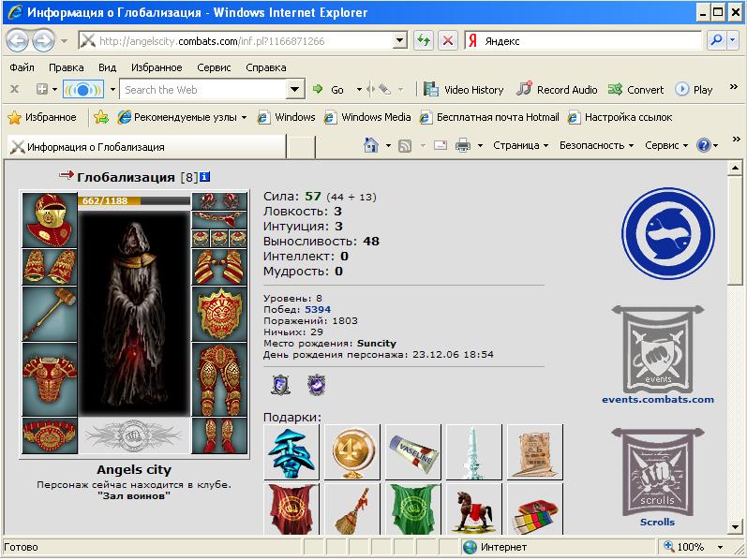The height and width of the screenshot is (560, 747).
Task: Click the Побед count 5394 link
Action: [318, 310]
